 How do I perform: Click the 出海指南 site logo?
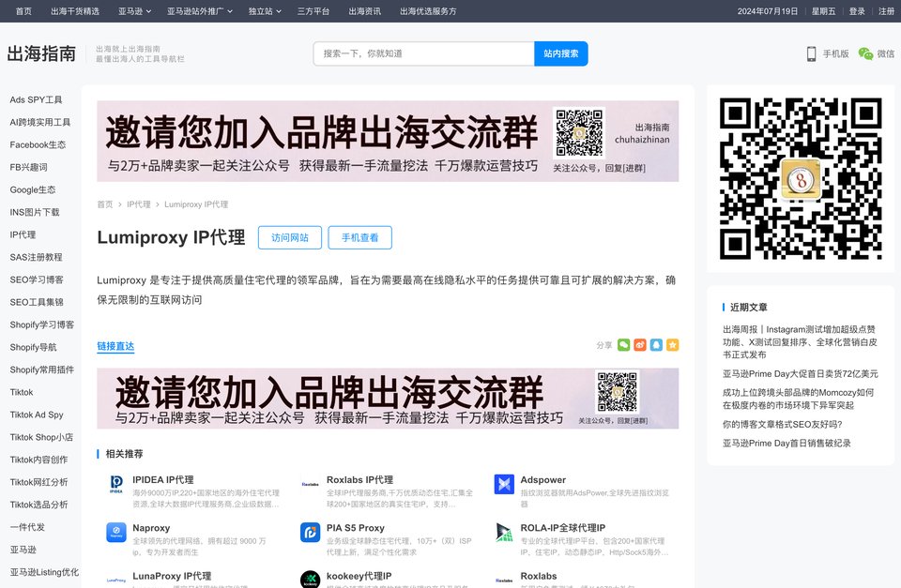point(41,53)
